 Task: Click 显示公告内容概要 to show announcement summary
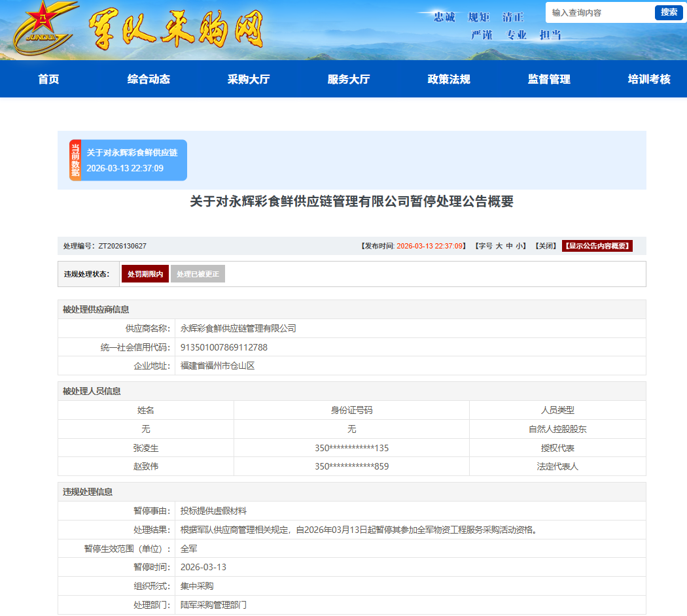597,246
